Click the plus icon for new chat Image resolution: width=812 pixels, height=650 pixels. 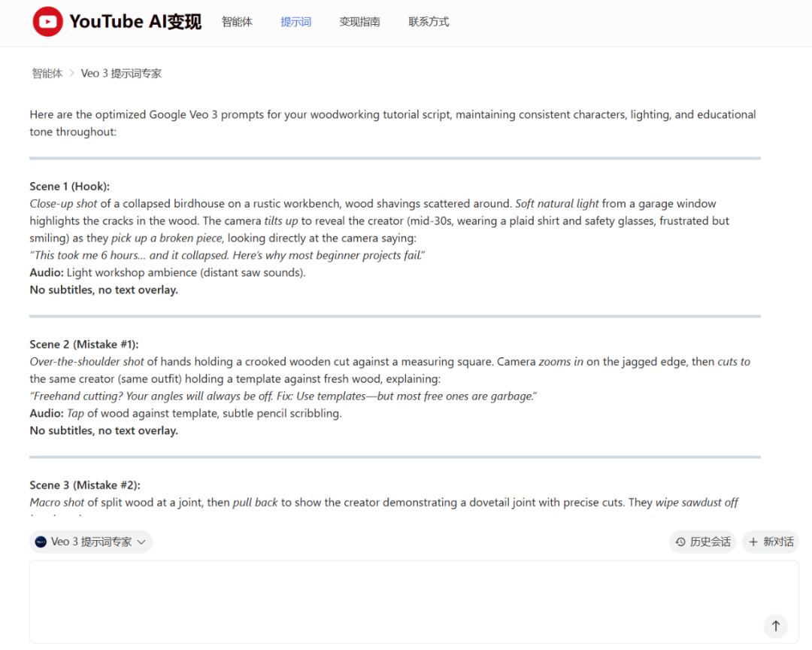753,542
